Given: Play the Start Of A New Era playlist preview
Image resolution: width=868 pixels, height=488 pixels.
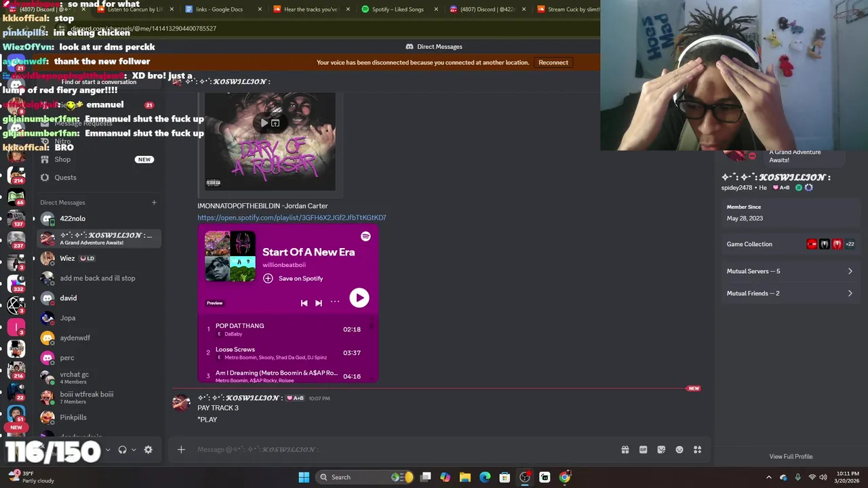Looking at the screenshot, I should tap(359, 298).
